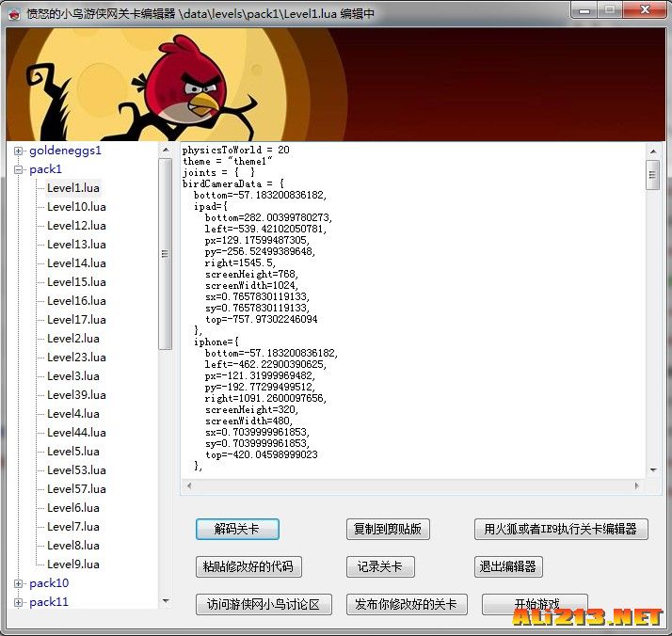
Task: Click the 解码关卡 button
Action: (x=237, y=529)
